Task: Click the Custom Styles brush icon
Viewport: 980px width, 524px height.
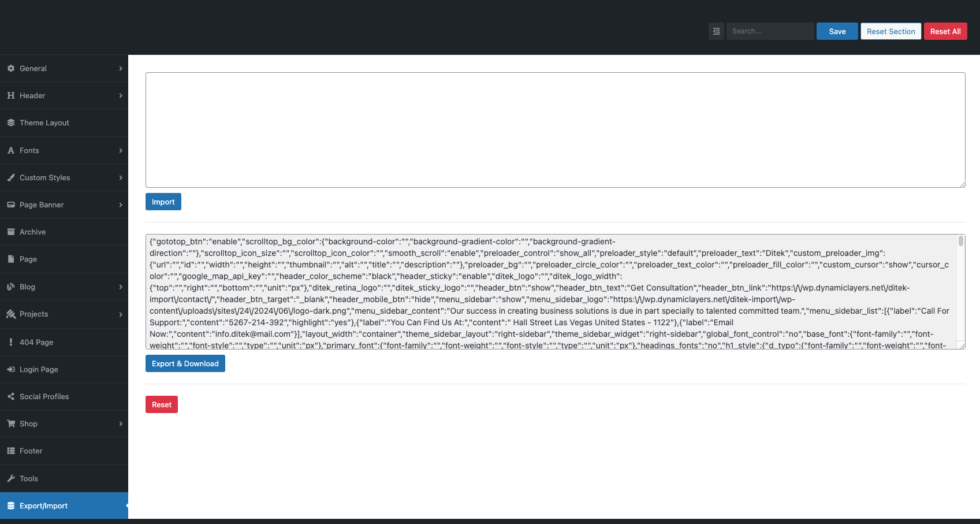Action: pos(11,177)
